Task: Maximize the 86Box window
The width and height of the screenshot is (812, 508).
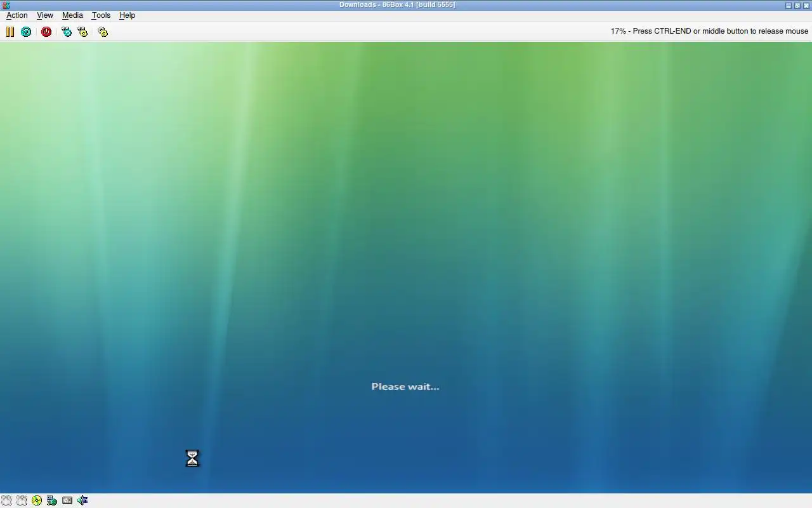Action: tap(797, 5)
